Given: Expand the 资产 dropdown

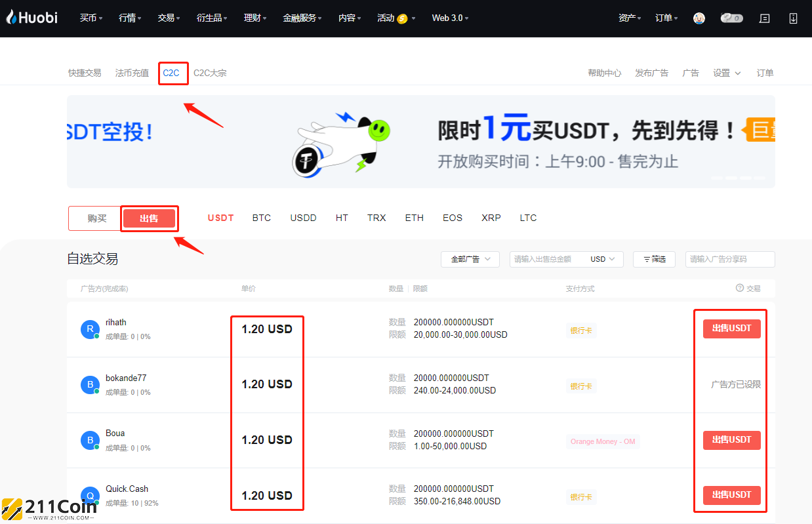Looking at the screenshot, I should point(630,18).
